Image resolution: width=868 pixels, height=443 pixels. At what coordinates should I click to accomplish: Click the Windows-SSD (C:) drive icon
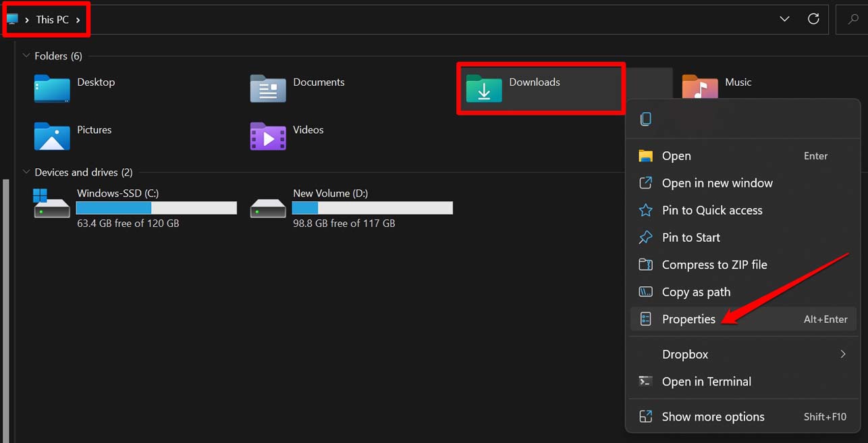tap(52, 204)
